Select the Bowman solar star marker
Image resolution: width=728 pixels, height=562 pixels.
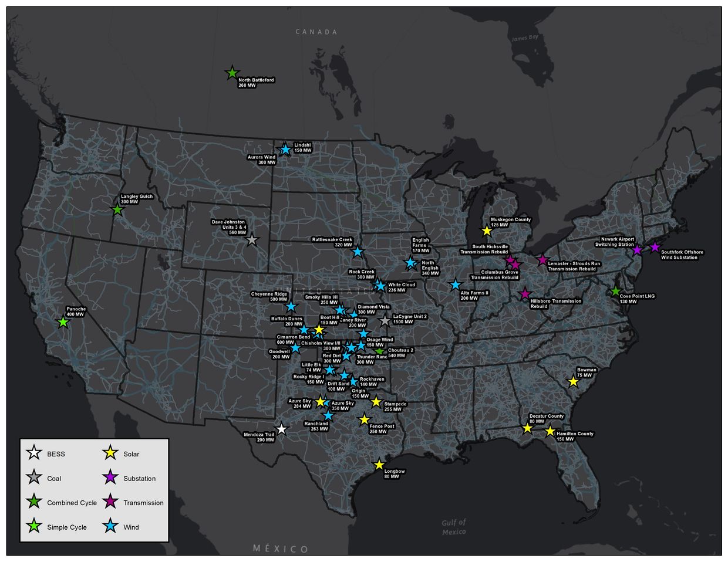click(x=574, y=381)
